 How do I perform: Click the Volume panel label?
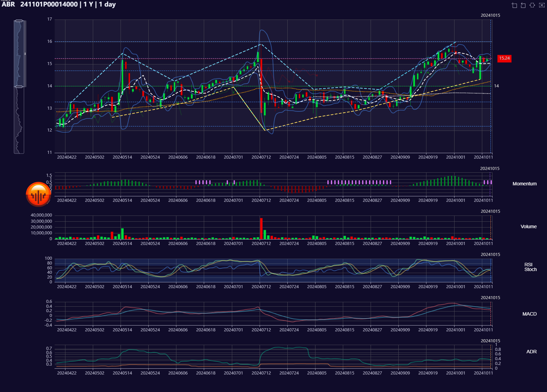click(x=528, y=226)
